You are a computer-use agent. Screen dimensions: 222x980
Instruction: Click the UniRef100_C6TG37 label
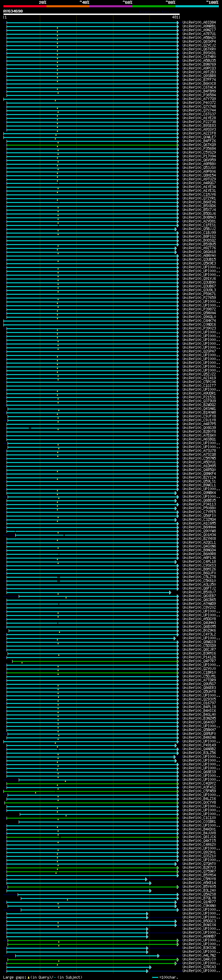coord(199,114)
